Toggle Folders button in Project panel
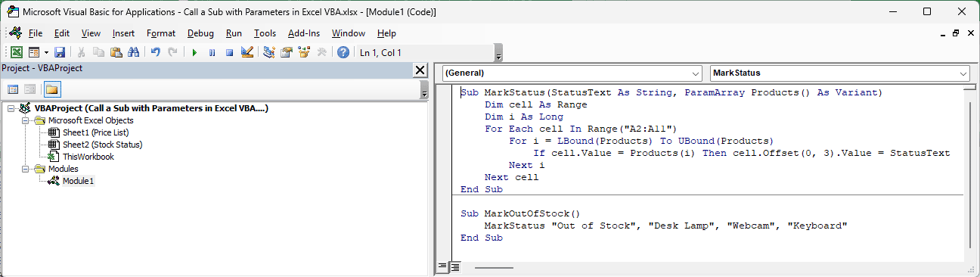The width and height of the screenshot is (980, 277). tap(52, 89)
